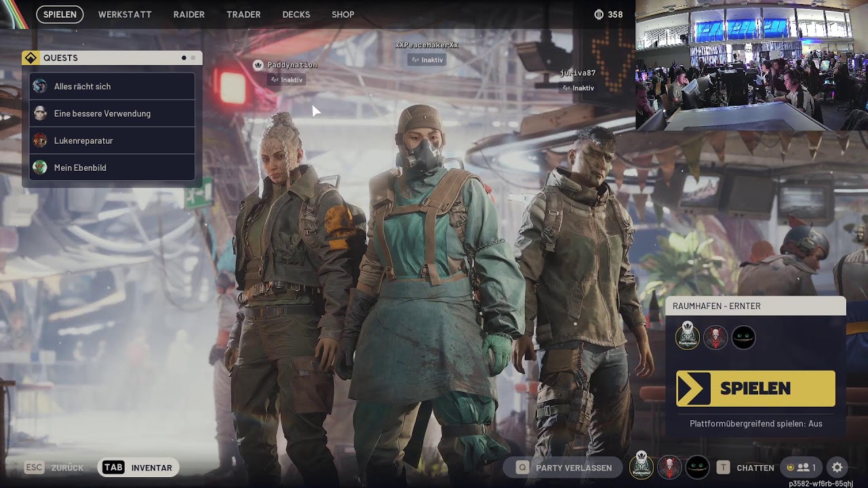Viewport: 868px width, 488px height.
Task: Open the SHOP tab
Action: [343, 14]
